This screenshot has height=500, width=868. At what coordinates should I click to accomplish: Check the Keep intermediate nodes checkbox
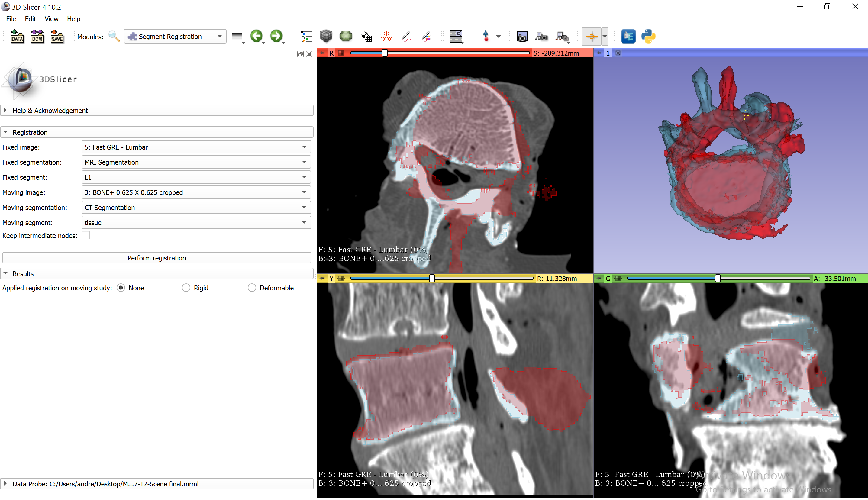(86, 235)
